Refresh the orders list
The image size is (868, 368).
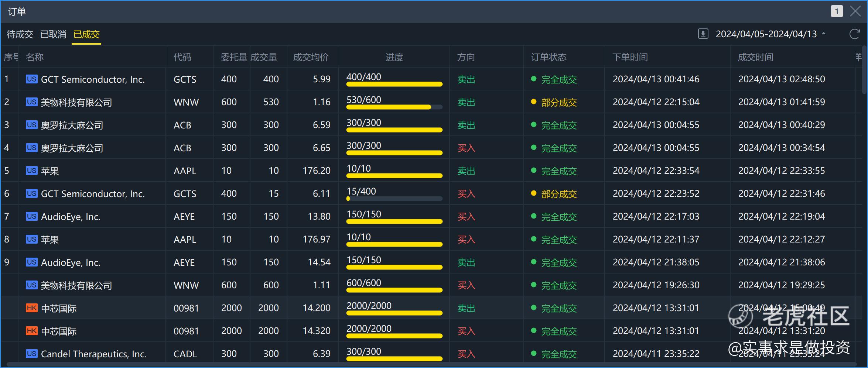[x=854, y=34]
